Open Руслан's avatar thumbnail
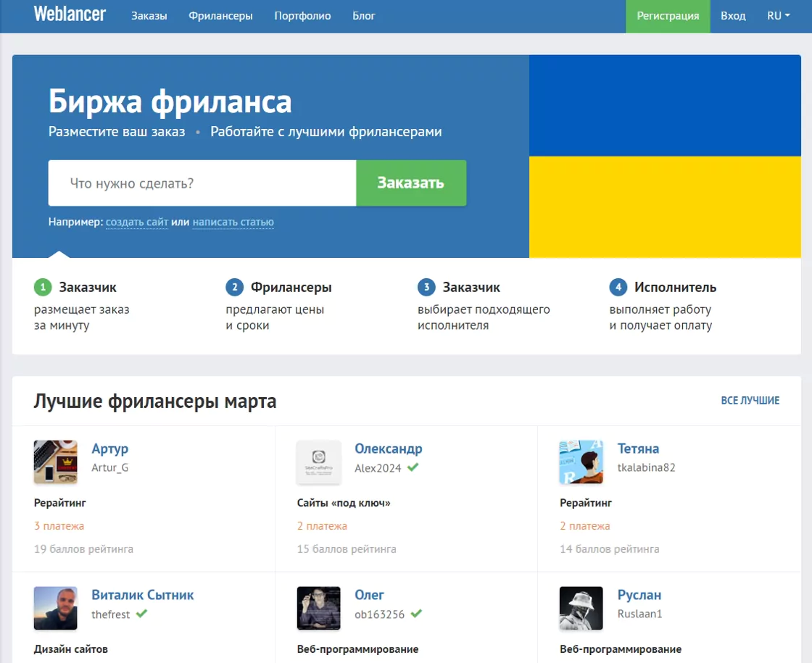 [581, 608]
